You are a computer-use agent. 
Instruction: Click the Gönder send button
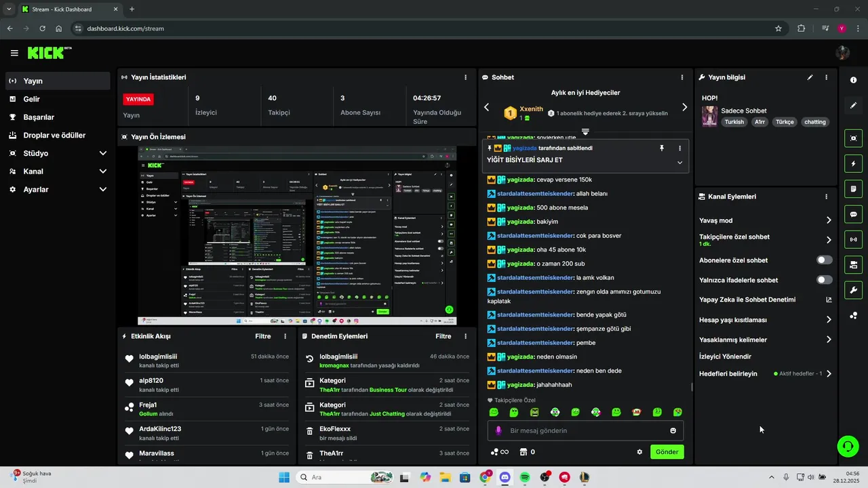(667, 452)
